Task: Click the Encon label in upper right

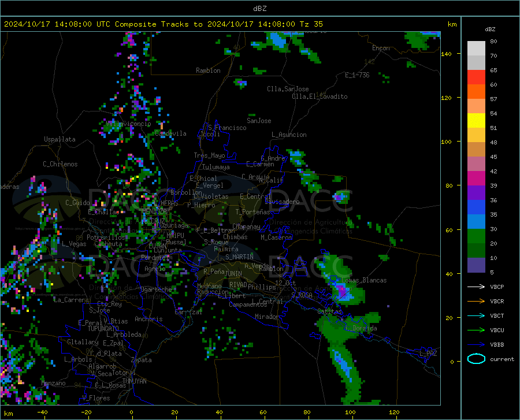Action: tap(381, 48)
